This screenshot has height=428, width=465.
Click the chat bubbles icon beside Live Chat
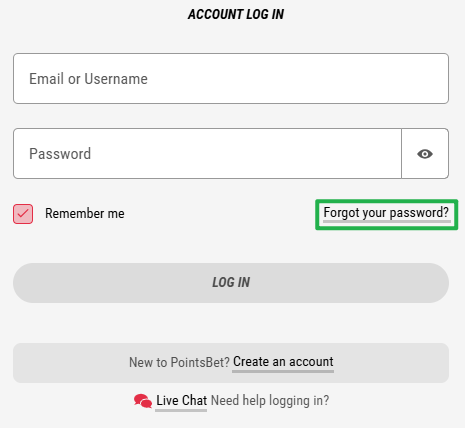pyautogui.click(x=143, y=401)
